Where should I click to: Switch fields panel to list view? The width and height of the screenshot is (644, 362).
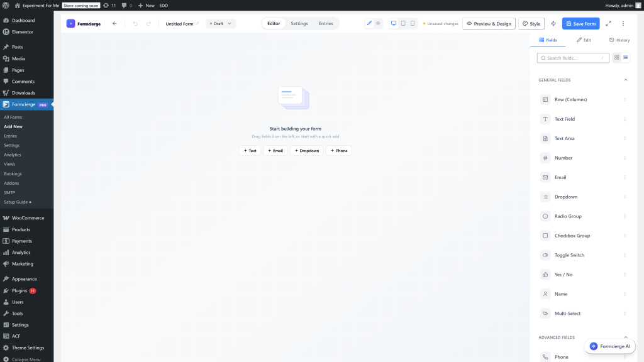626,57
